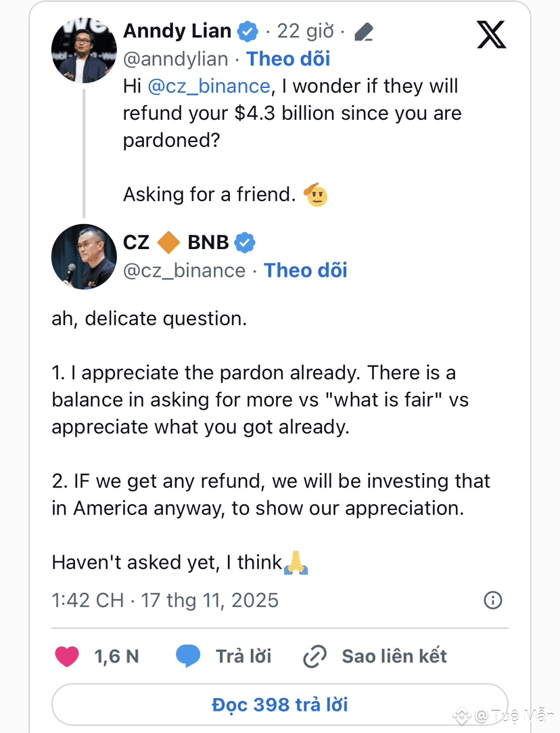This screenshot has width=560, height=733.
Task: Click the @anndylian handle
Action: point(175,59)
